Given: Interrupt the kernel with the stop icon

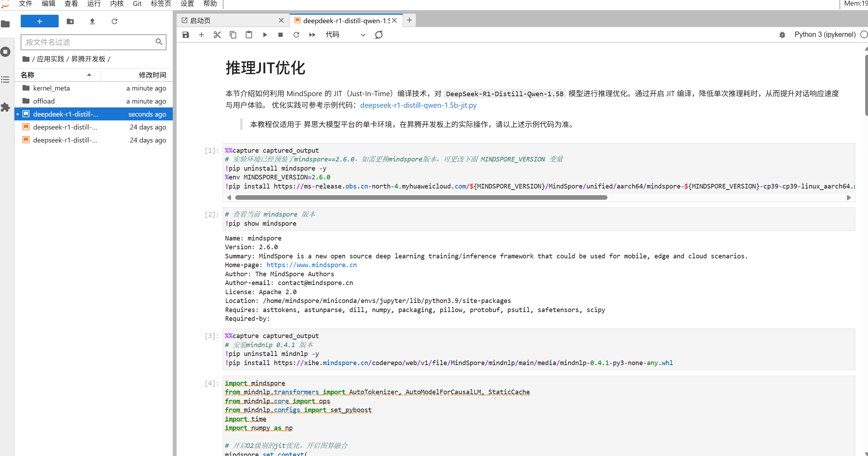Looking at the screenshot, I should [x=281, y=35].
